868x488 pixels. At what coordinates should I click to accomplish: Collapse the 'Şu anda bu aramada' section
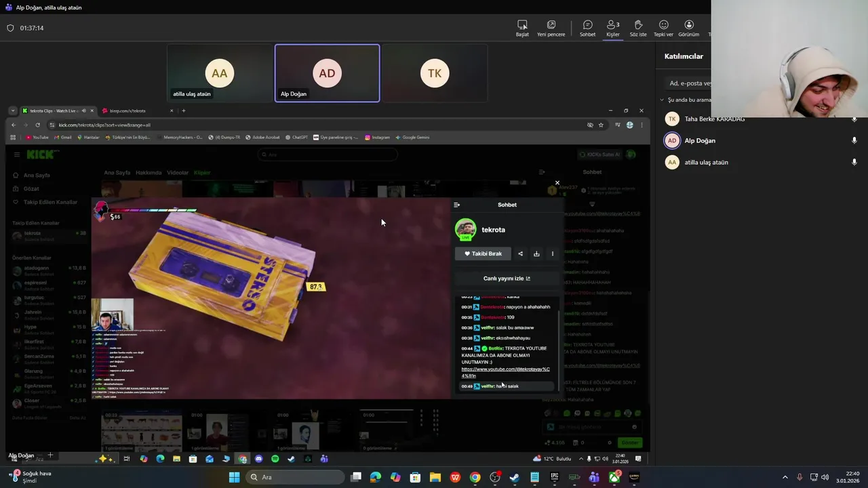[x=662, y=100]
